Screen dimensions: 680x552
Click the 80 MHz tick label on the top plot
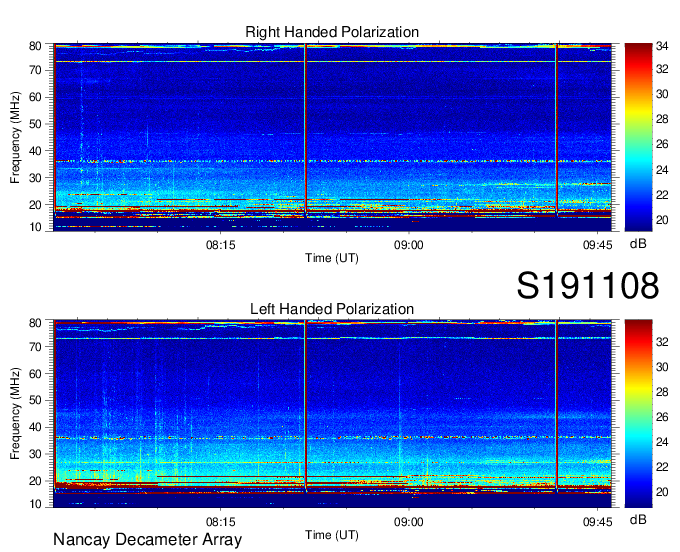coord(36,46)
